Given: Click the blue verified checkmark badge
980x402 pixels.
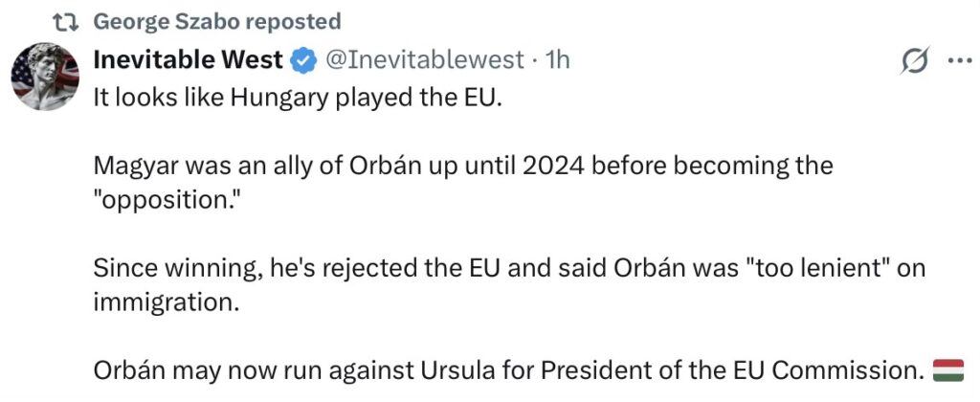Looking at the screenshot, I should (303, 60).
